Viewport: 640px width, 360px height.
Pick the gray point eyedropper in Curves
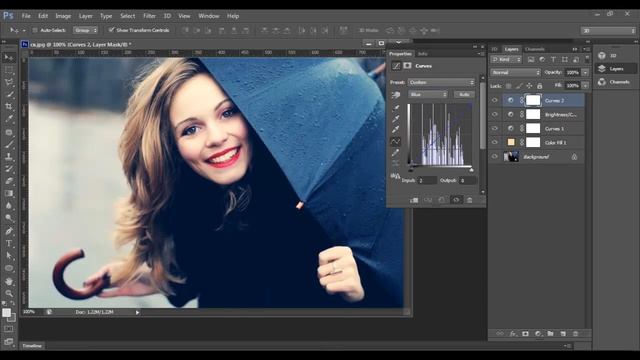[x=396, y=119]
